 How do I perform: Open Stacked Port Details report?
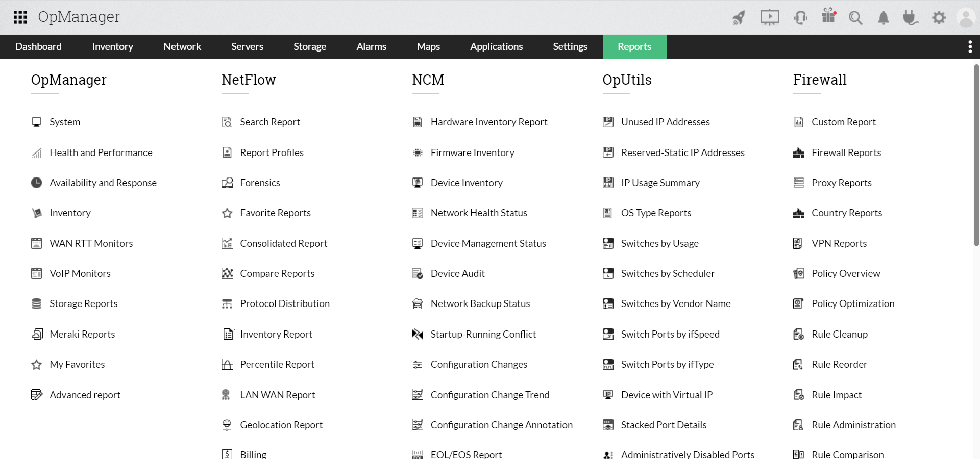coord(664,425)
